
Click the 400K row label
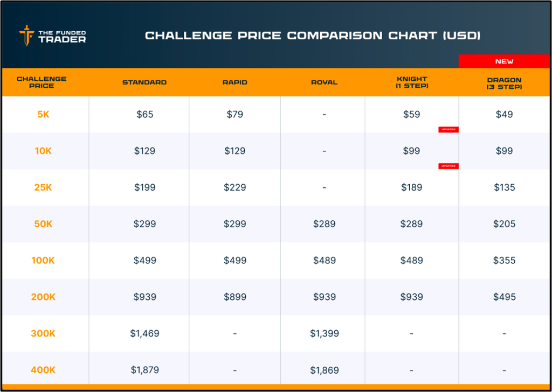43,370
